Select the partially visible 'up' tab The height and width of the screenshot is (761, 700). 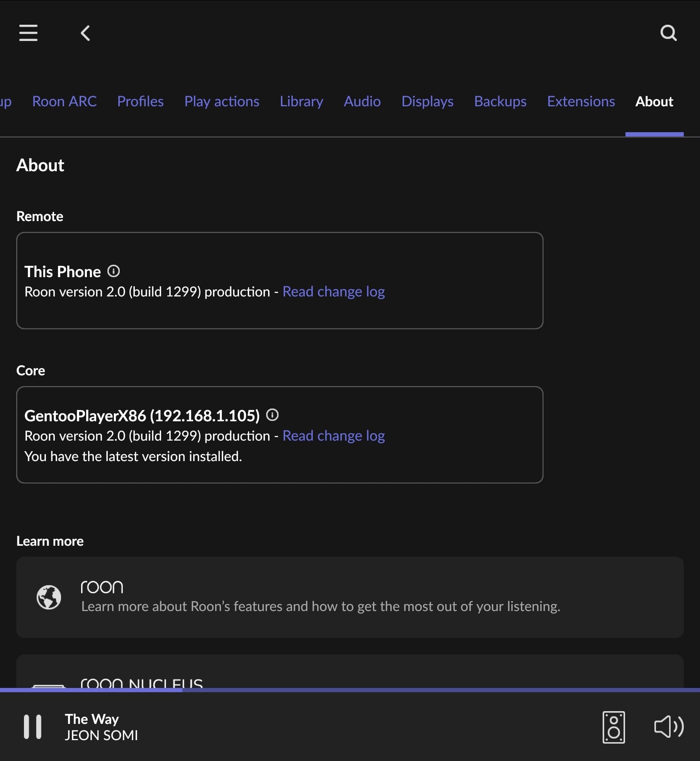5,102
